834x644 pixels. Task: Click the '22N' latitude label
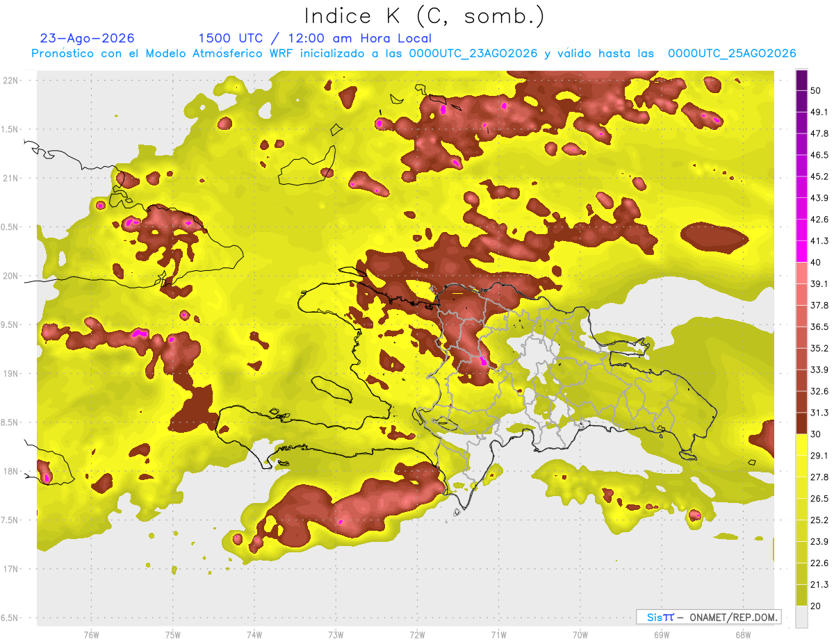10,80
